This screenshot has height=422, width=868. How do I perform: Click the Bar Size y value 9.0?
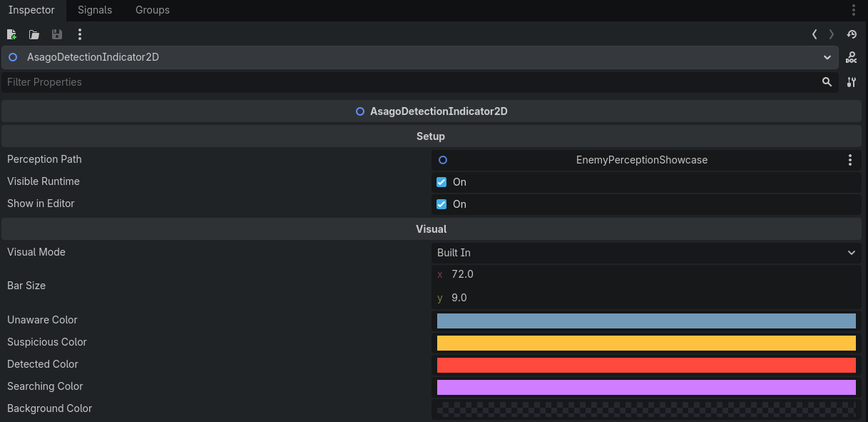point(646,298)
